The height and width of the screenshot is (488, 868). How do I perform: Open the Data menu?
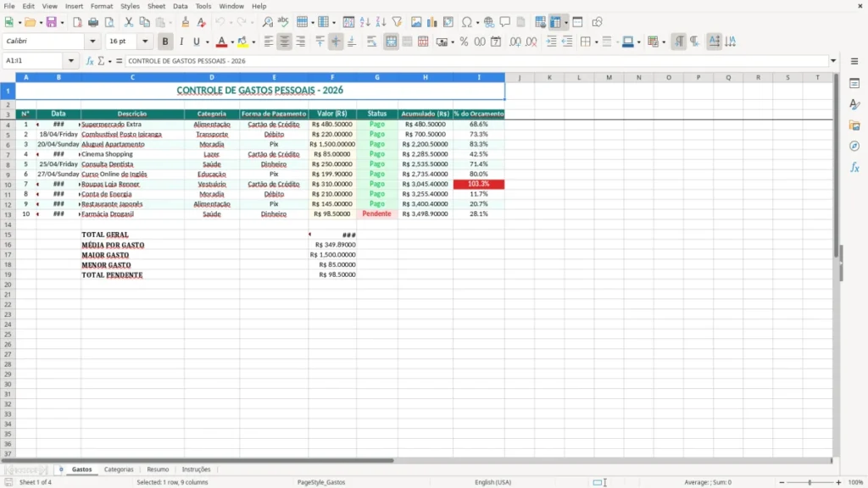coord(180,6)
